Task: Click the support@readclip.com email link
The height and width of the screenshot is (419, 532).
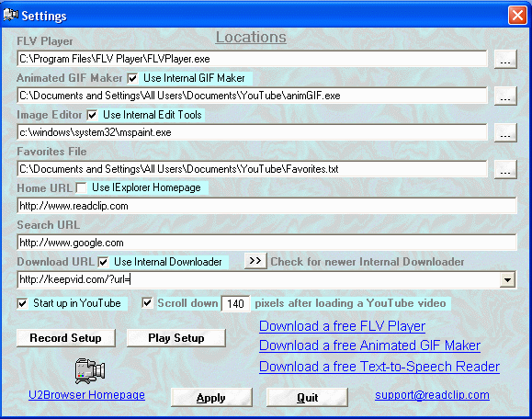Action: 432,395
